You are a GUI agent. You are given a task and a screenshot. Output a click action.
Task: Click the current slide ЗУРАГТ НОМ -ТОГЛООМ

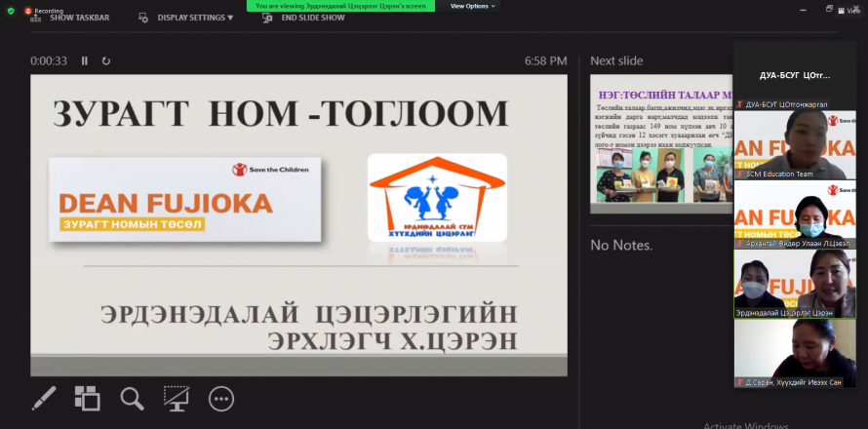pos(299,225)
